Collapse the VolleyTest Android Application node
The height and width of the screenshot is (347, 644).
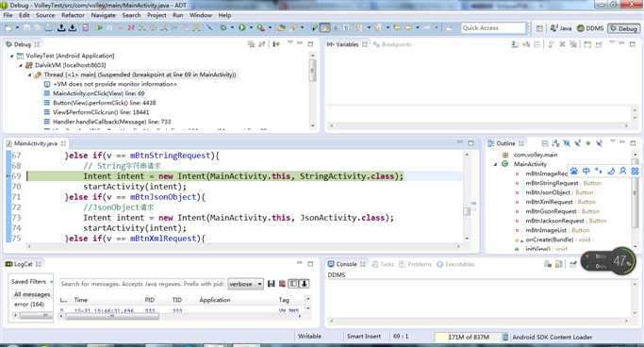[11, 56]
